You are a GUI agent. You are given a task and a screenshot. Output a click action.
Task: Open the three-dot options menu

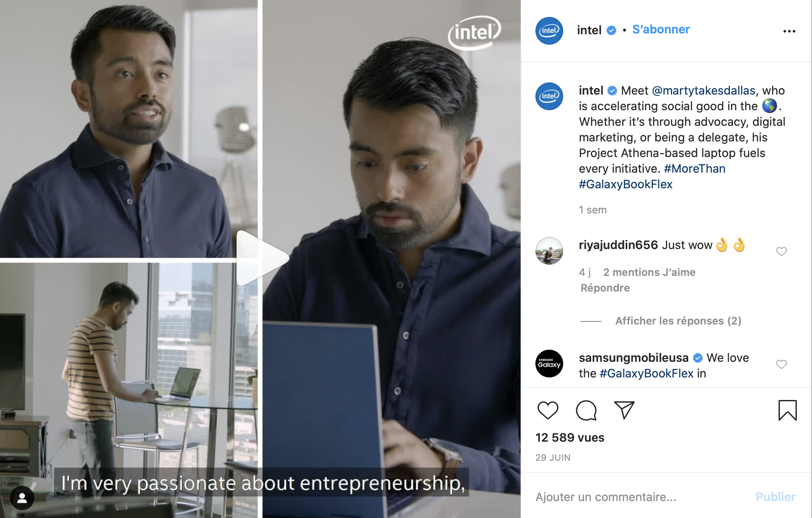pyautogui.click(x=789, y=31)
